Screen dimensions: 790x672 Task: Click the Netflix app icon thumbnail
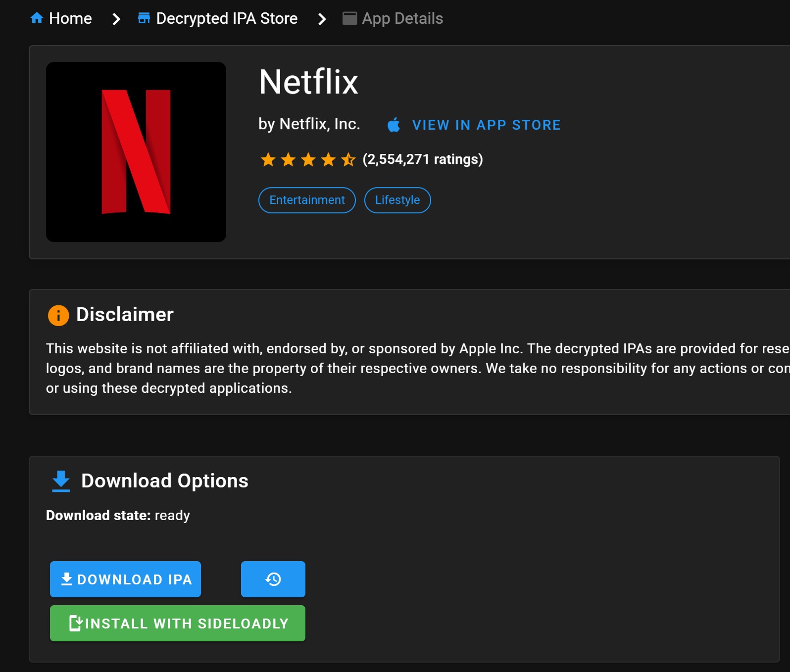[x=136, y=152]
